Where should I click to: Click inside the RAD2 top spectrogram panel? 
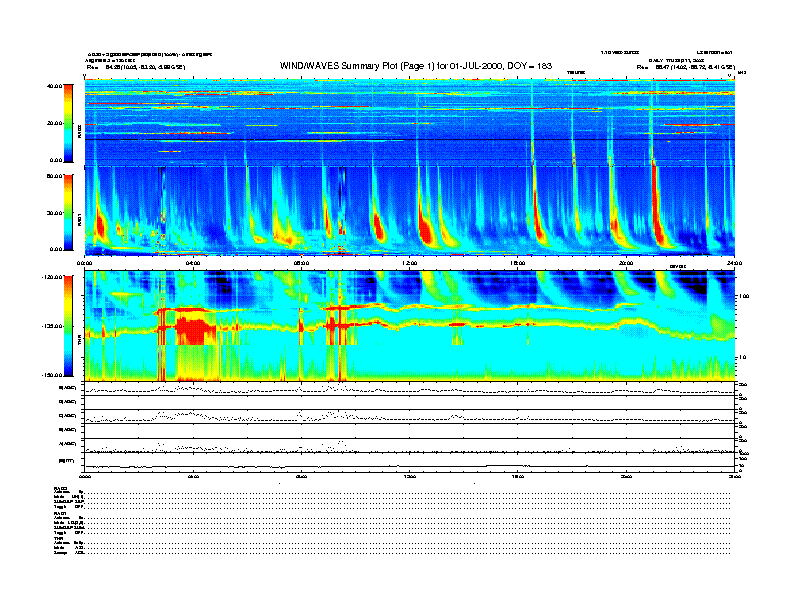(410, 122)
